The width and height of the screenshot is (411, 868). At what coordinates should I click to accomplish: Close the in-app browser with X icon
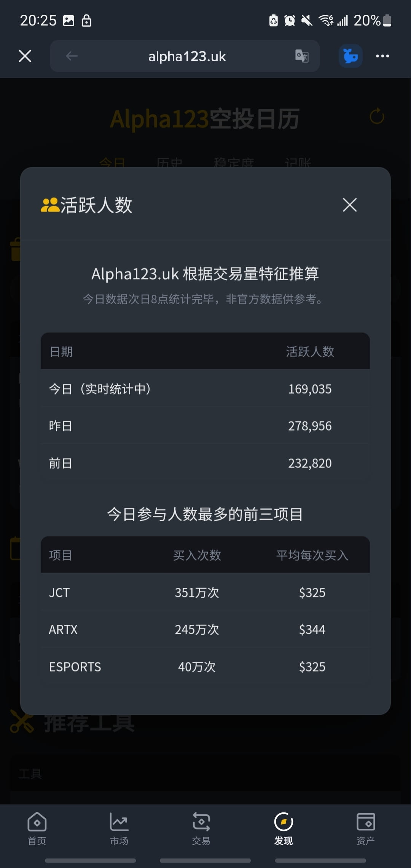[x=25, y=56]
